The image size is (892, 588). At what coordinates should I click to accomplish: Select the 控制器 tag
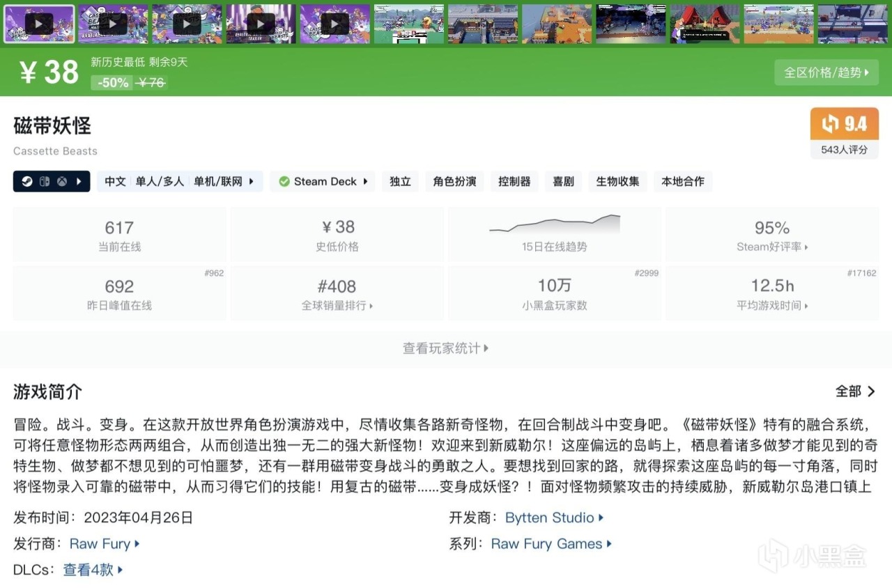tap(514, 182)
